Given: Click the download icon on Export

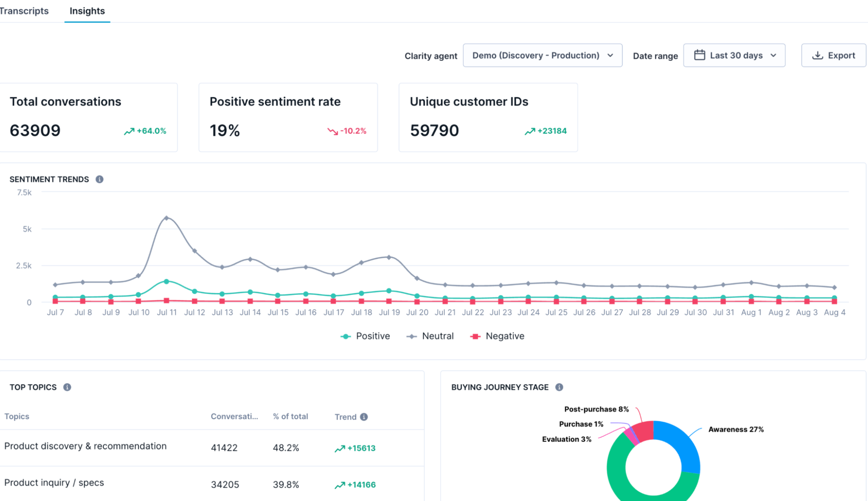Looking at the screenshot, I should pyautogui.click(x=818, y=56).
